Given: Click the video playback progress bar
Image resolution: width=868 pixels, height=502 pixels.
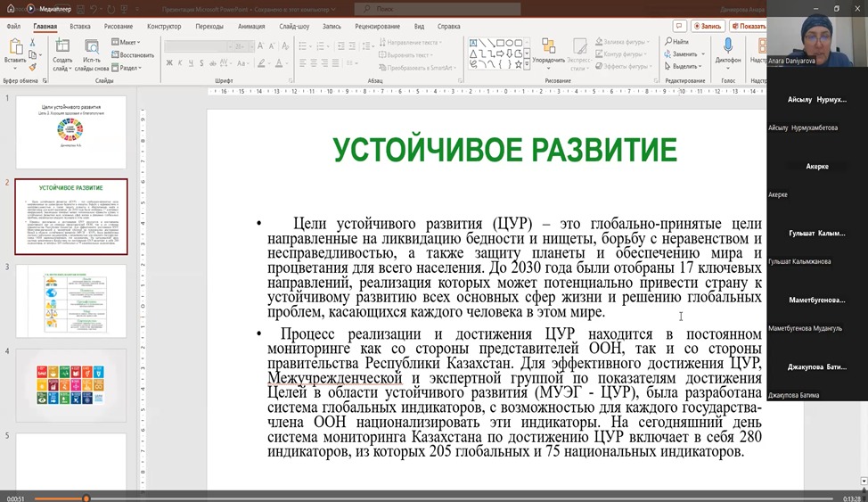Looking at the screenshot, I should click(x=434, y=498).
